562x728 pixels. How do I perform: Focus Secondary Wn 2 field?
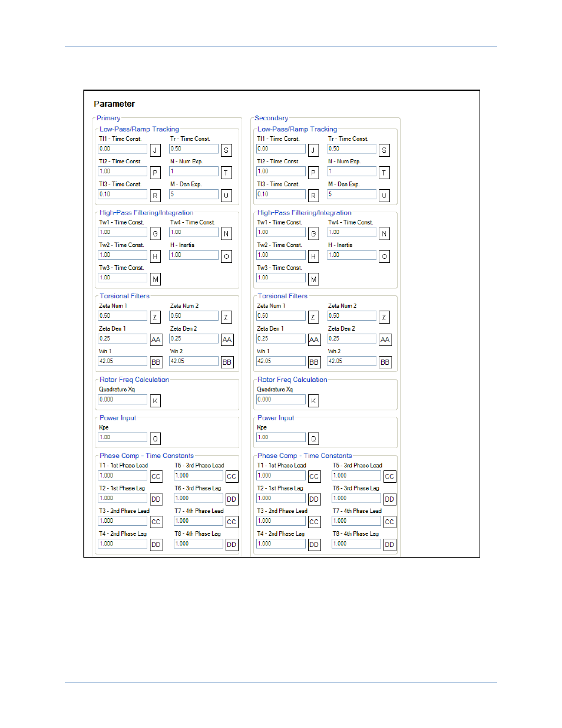click(x=352, y=361)
